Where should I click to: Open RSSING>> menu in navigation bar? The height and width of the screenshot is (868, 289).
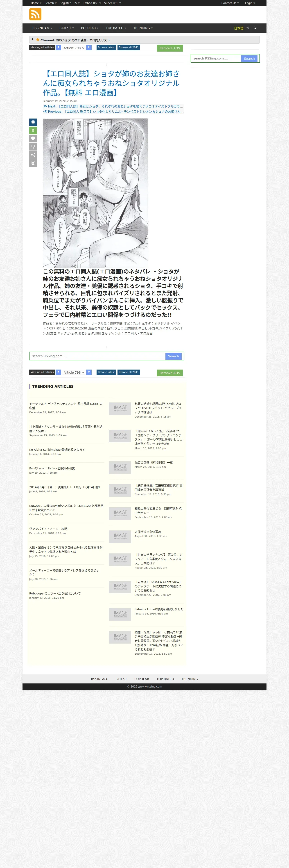42,28
